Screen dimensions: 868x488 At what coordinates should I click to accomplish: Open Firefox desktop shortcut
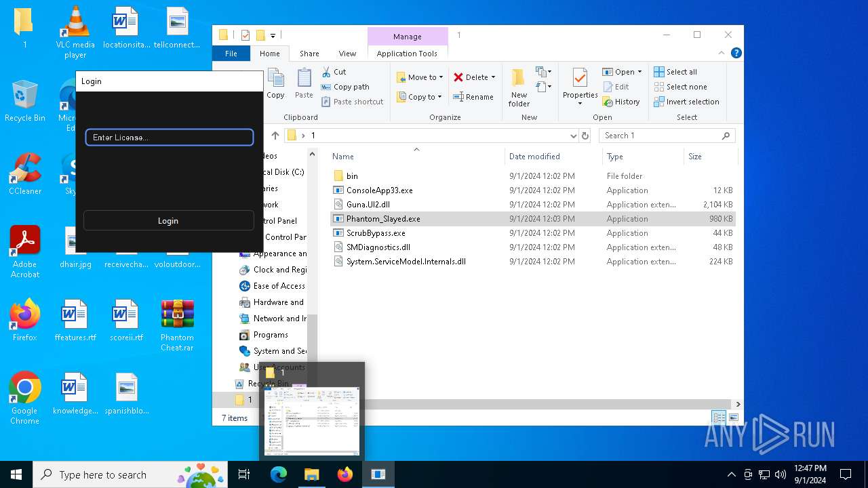25,321
